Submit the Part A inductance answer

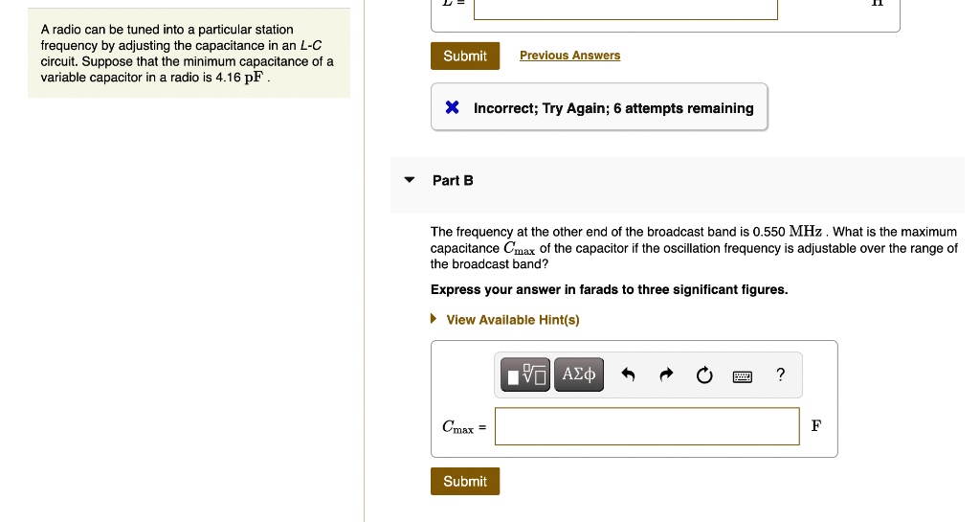465,56
